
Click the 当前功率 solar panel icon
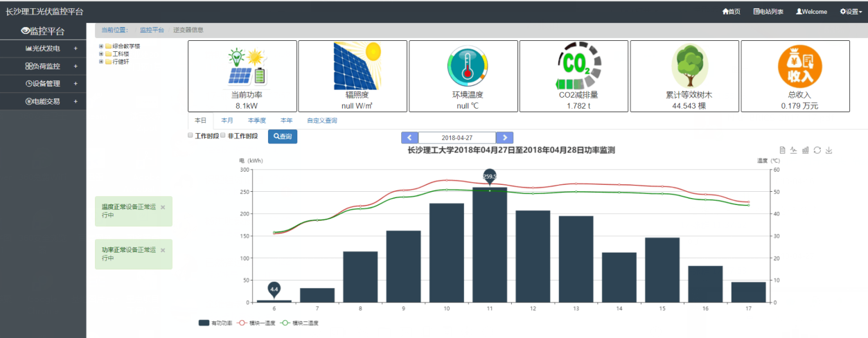tap(246, 66)
